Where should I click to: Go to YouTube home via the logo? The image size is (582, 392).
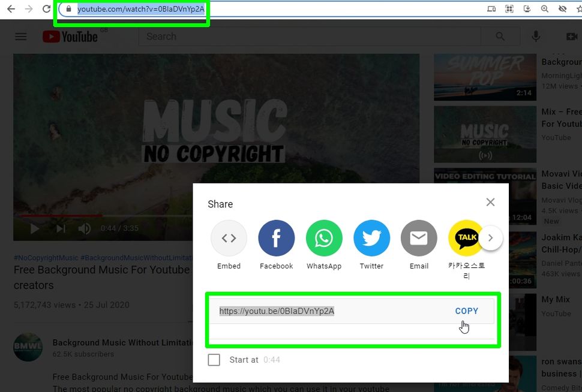click(70, 36)
